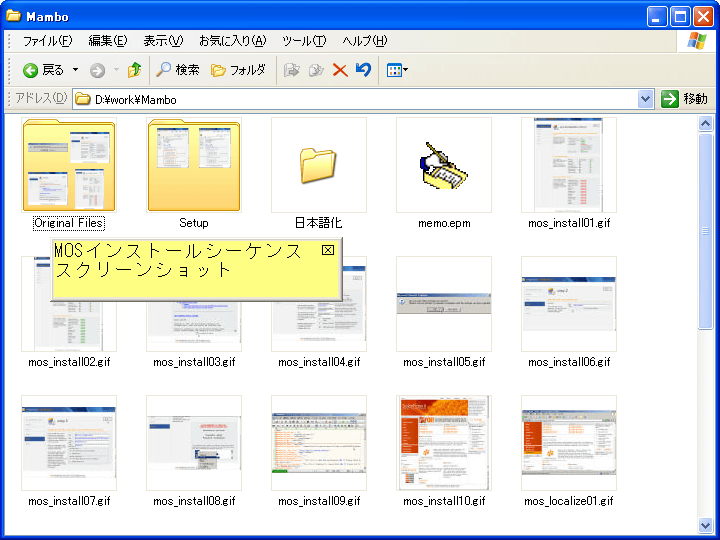Open the お気に入り(A) menu

tap(232, 41)
